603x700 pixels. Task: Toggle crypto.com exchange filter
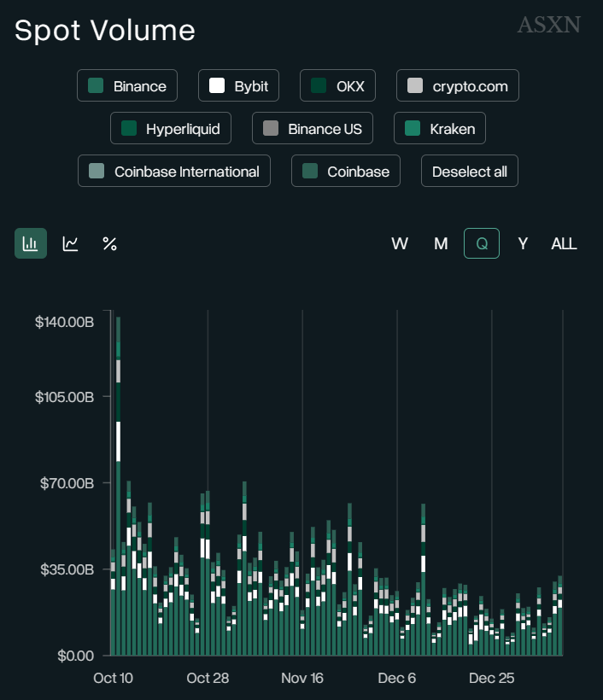coord(458,85)
